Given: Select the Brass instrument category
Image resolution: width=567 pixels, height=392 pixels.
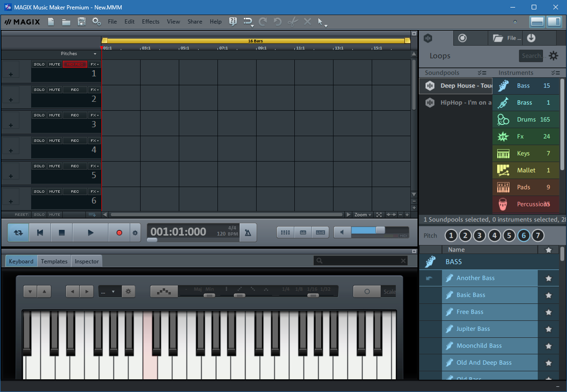Looking at the screenshot, I should click(526, 103).
